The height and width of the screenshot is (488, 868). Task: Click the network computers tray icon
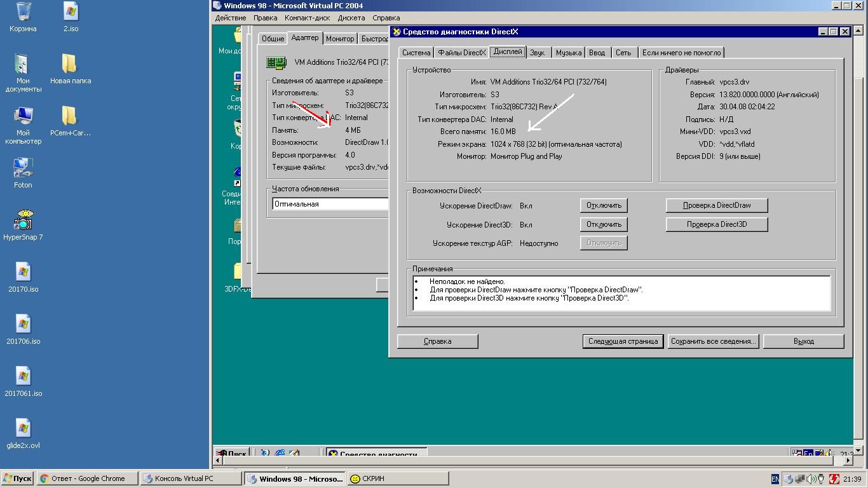(799, 479)
